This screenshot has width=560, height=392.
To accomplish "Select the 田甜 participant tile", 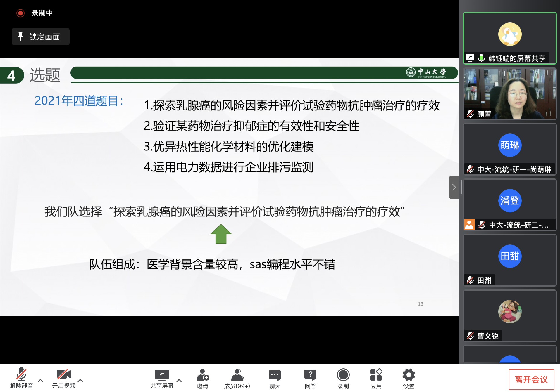I will [510, 260].
